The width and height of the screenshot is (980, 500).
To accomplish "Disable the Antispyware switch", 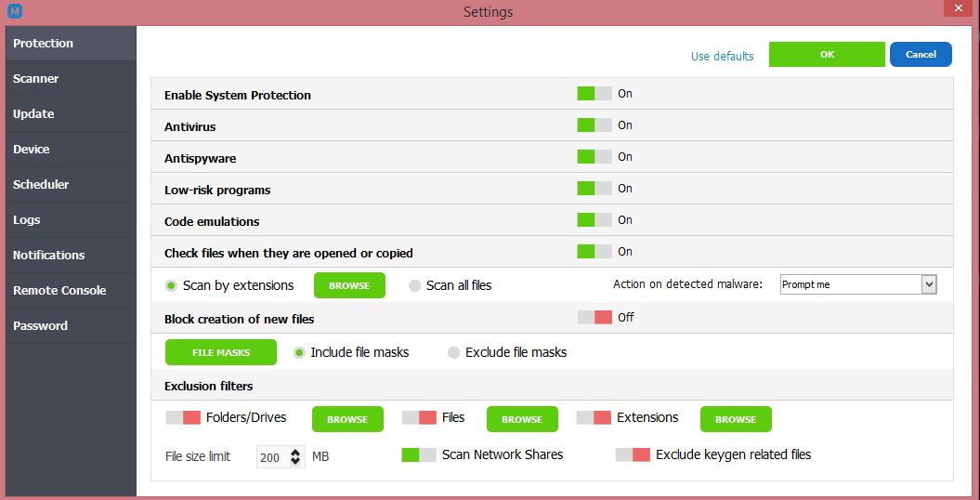I will tap(594, 157).
